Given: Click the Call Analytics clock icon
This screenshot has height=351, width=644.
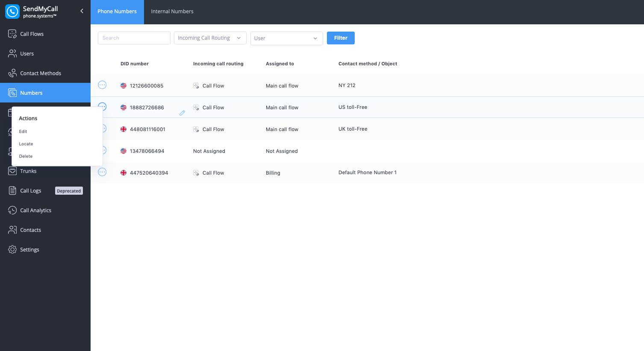Looking at the screenshot, I should [x=12, y=210].
